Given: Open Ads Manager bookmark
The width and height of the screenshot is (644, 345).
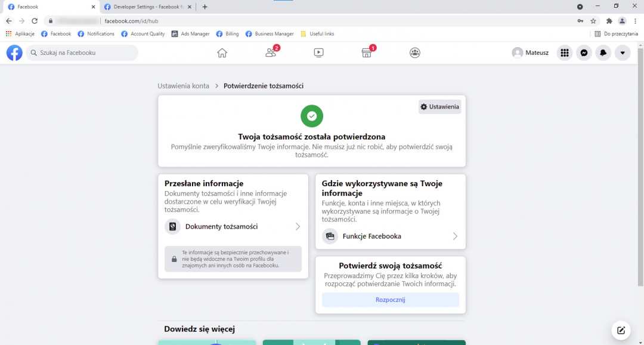Looking at the screenshot, I should [191, 34].
